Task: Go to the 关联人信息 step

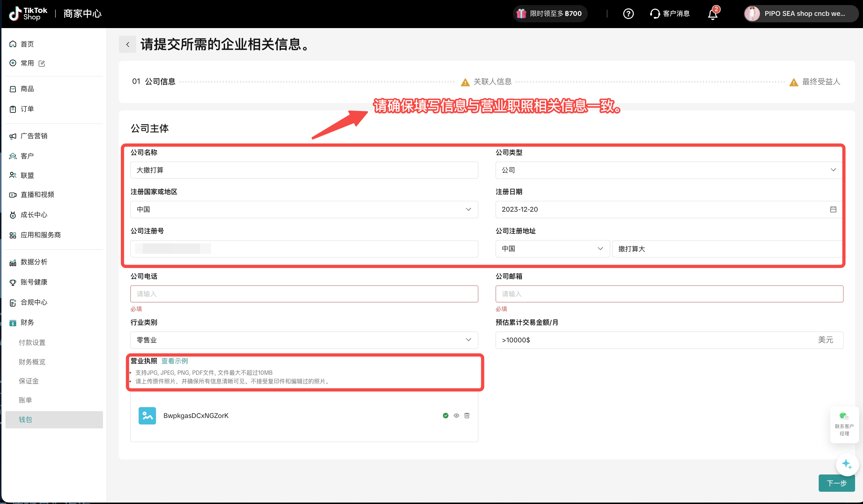Action: [492, 82]
